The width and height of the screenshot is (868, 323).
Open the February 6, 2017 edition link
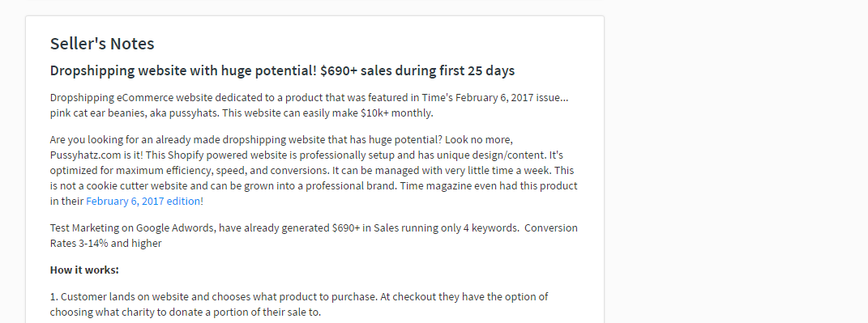point(143,202)
